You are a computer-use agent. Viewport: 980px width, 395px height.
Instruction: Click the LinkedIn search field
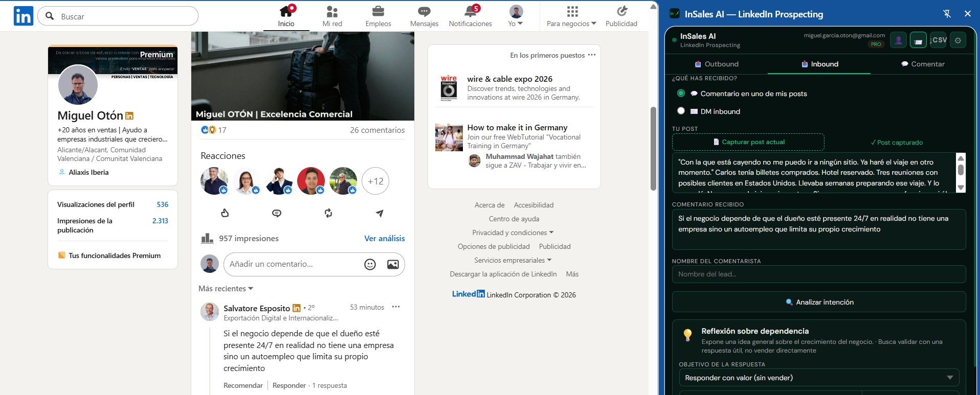(118, 16)
